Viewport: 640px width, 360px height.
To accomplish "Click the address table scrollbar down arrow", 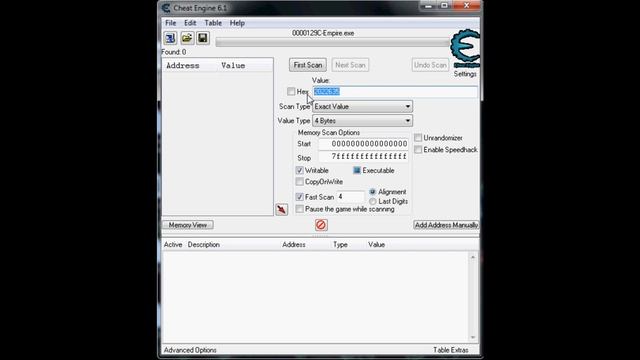I will [x=473, y=337].
